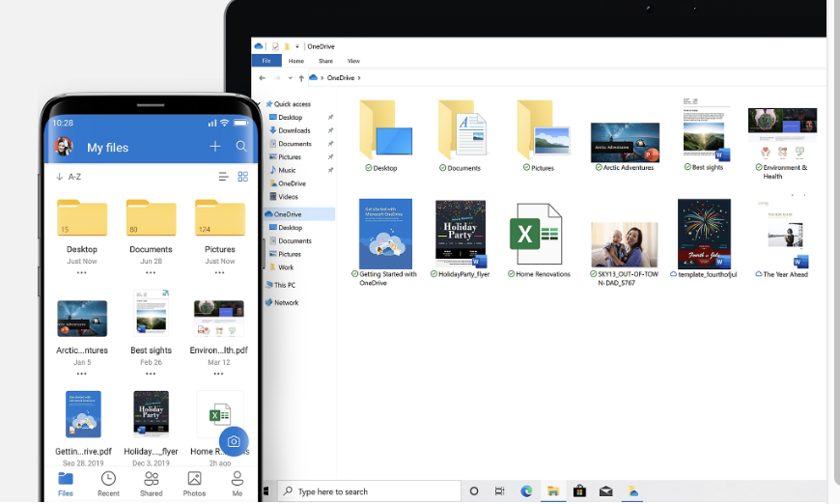Tap Photos tab in phone bottom bar
The image size is (840, 504).
click(194, 484)
